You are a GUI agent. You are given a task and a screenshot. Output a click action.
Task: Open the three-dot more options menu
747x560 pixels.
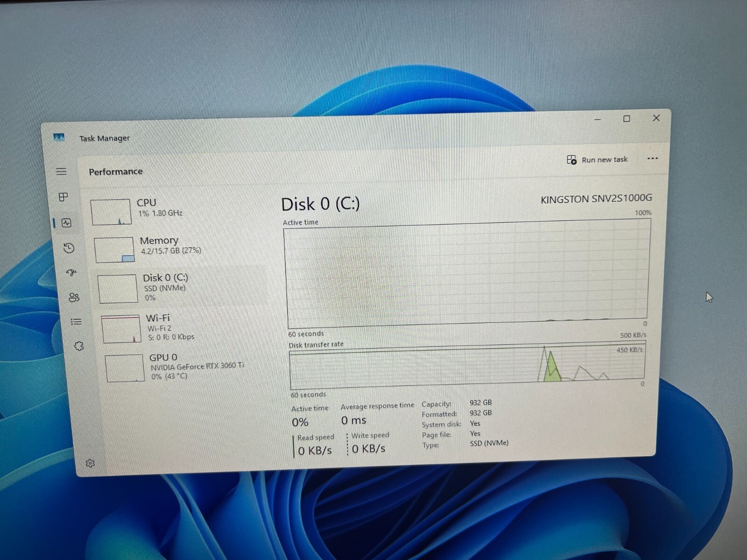tap(652, 159)
